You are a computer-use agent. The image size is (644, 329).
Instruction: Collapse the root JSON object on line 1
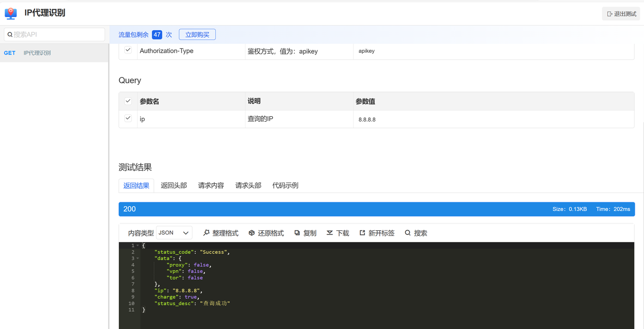(x=136, y=245)
